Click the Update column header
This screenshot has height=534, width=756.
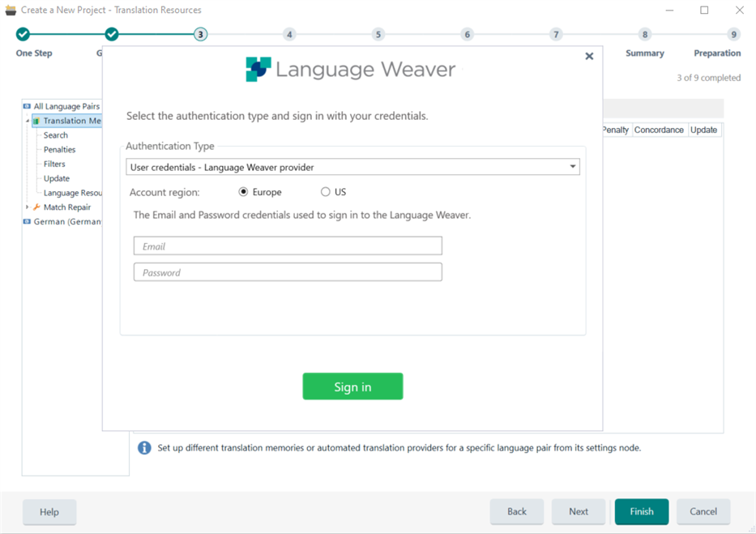coord(704,130)
